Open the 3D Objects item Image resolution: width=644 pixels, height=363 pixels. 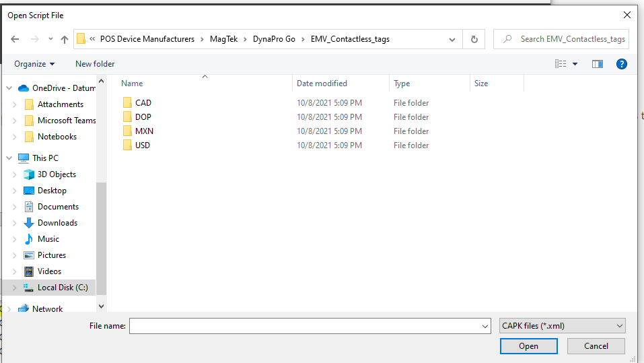click(57, 174)
